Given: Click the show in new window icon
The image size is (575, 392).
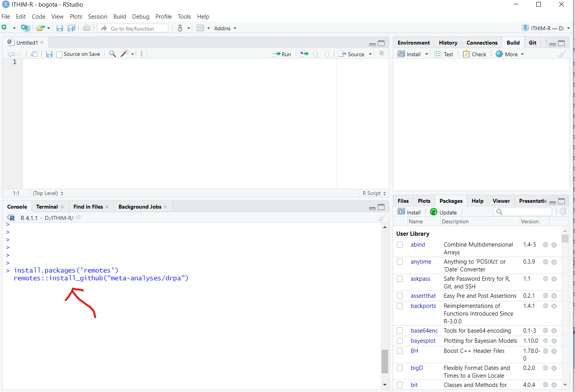Looking at the screenshot, I should (34, 54).
